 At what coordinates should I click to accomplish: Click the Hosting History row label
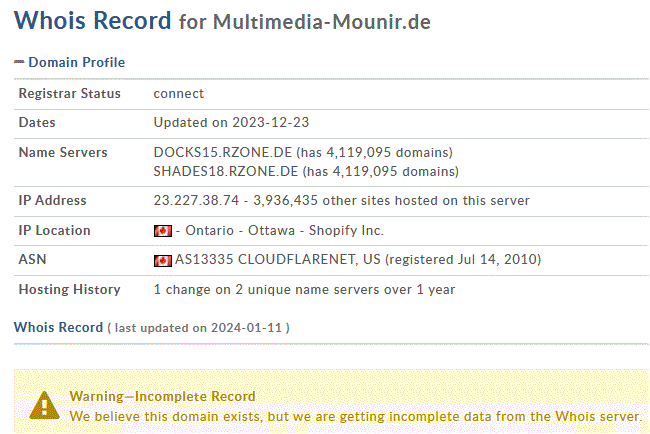[69, 290]
